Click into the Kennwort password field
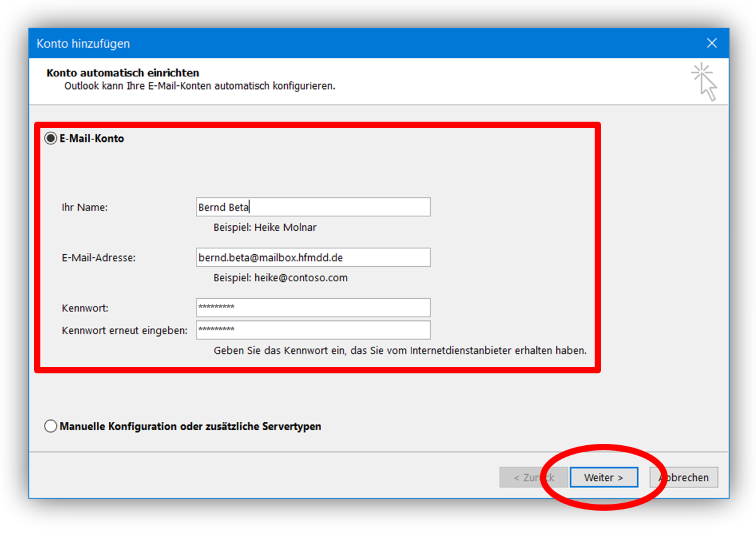The width and height of the screenshot is (756, 536). pyautogui.click(x=313, y=308)
